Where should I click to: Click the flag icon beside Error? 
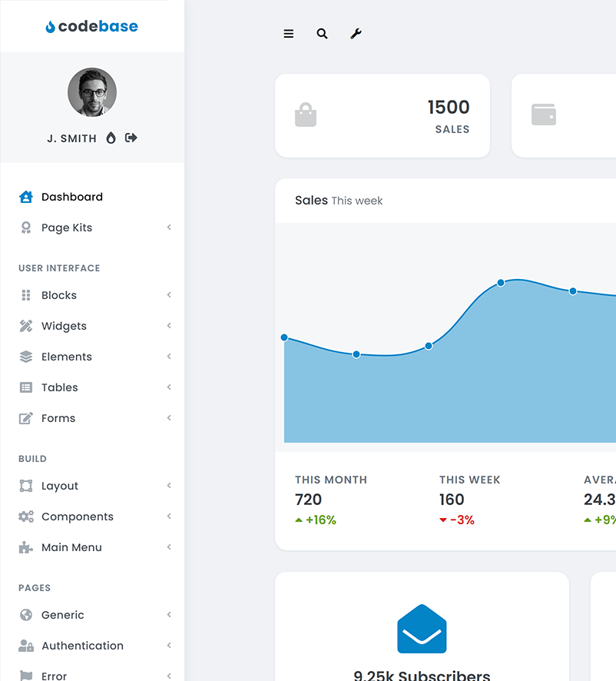25,676
